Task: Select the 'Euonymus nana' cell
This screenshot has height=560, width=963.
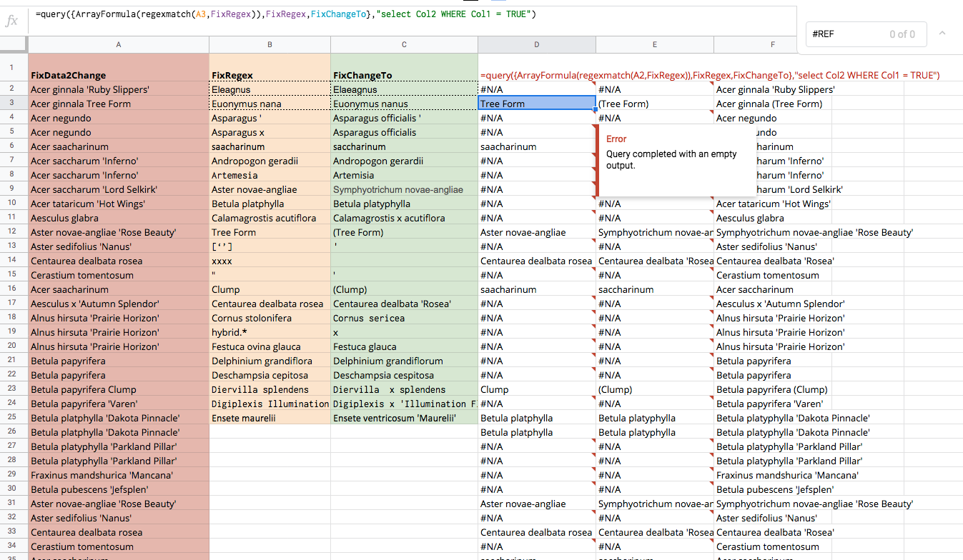Action: coord(270,104)
